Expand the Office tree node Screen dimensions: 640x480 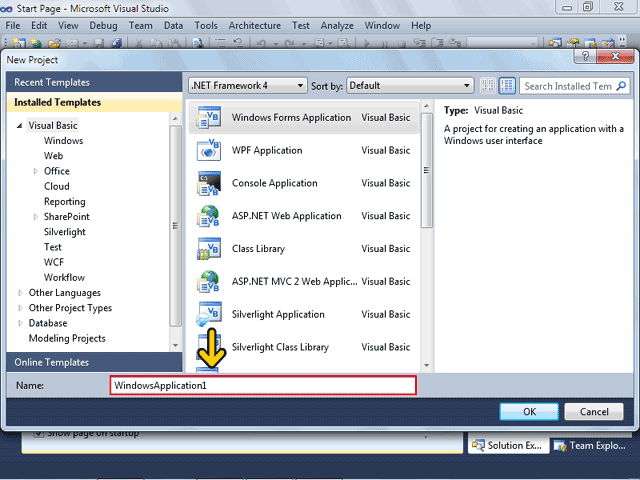pos(36,172)
